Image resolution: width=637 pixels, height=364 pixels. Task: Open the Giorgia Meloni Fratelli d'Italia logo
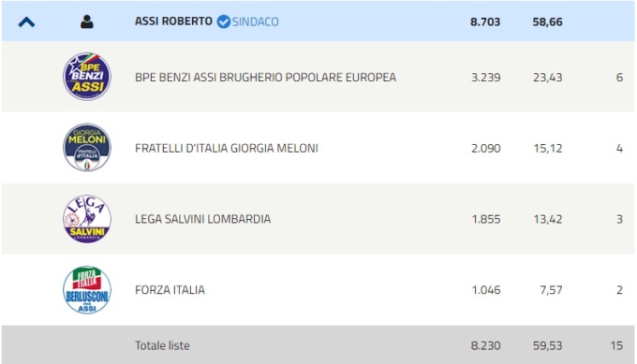click(87, 147)
